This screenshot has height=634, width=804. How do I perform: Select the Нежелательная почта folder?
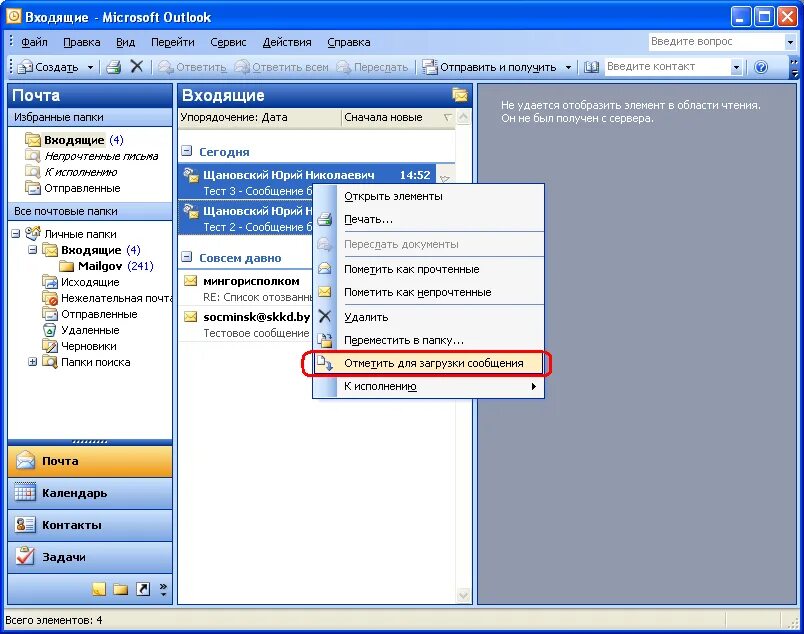(107, 298)
